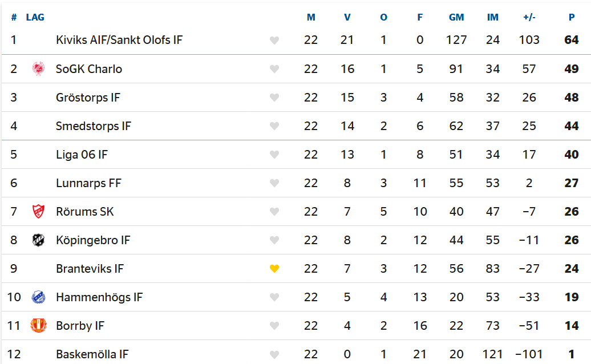The width and height of the screenshot is (591, 364).
Task: Open the Kiviks AIF/Sankt Olofs IF link
Action: 119,40
